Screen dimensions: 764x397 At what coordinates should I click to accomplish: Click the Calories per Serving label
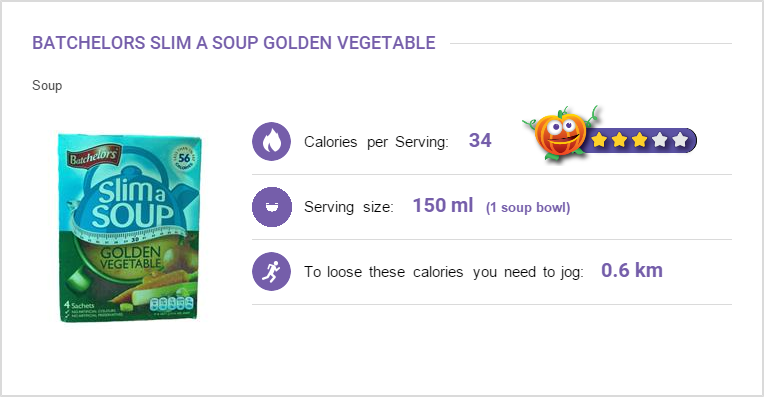click(376, 142)
